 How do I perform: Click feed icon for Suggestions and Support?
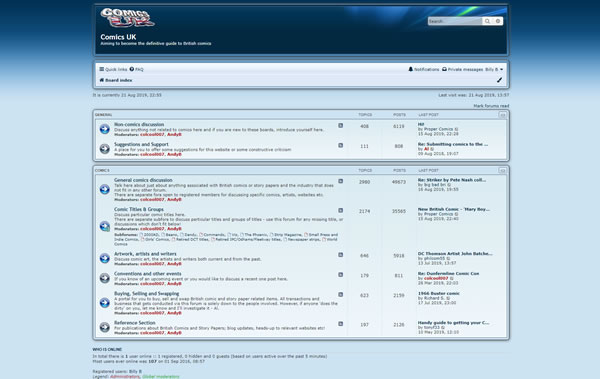click(341, 145)
